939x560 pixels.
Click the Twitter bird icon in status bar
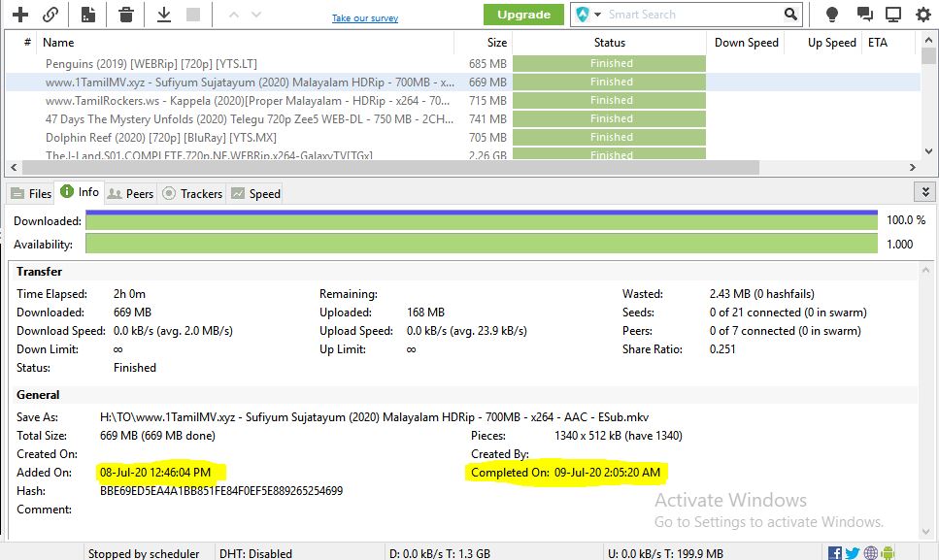click(853, 553)
